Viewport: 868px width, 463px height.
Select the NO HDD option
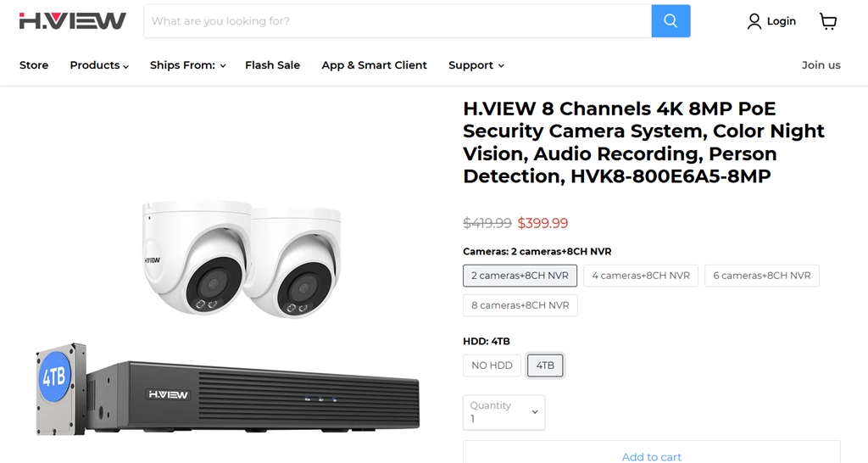tap(492, 365)
